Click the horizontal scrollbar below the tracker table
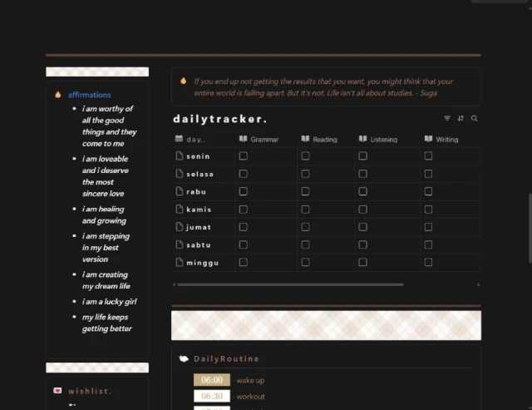 (290, 284)
